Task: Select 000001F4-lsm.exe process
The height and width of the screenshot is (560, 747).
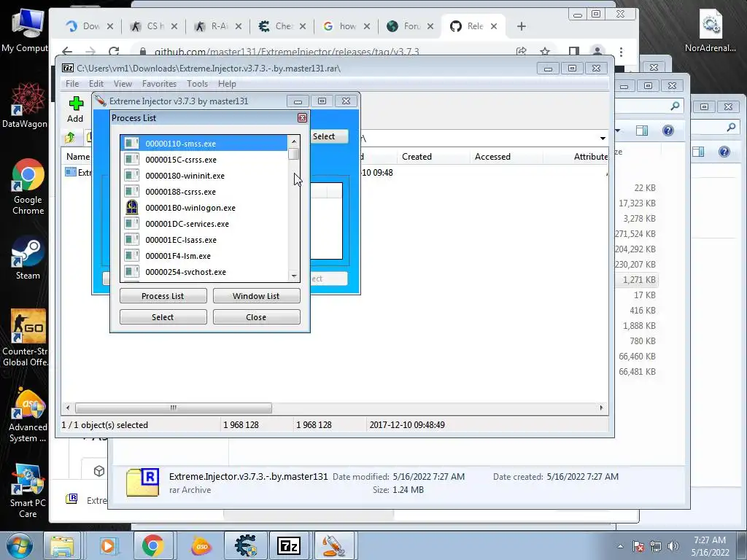Action: coord(204,256)
